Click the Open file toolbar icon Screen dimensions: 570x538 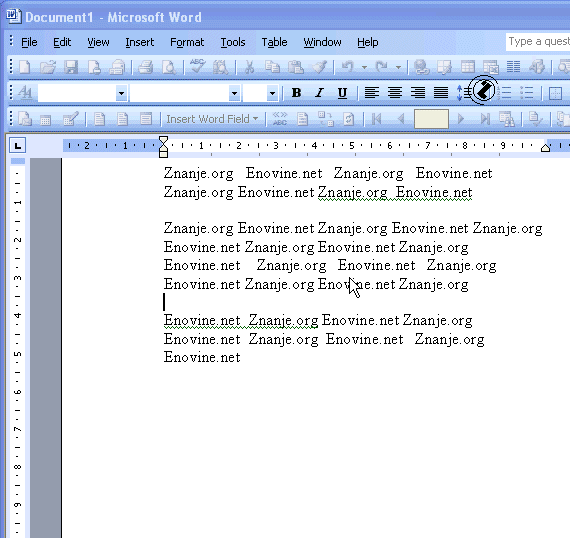(x=48, y=67)
